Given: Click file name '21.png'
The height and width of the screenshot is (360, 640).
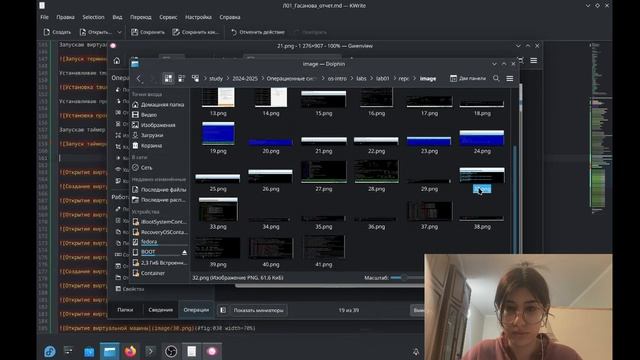Looking at the screenshot, I should [324, 151].
